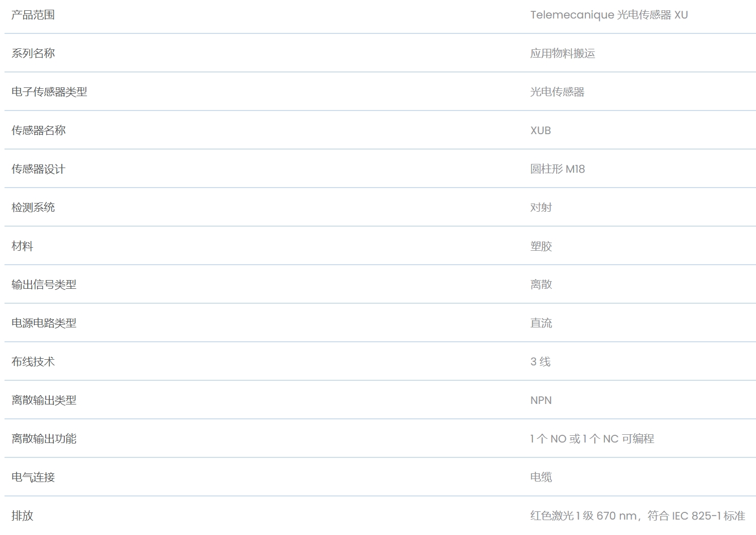Click the 材料 row label
756x535 pixels.
pyautogui.click(x=22, y=246)
